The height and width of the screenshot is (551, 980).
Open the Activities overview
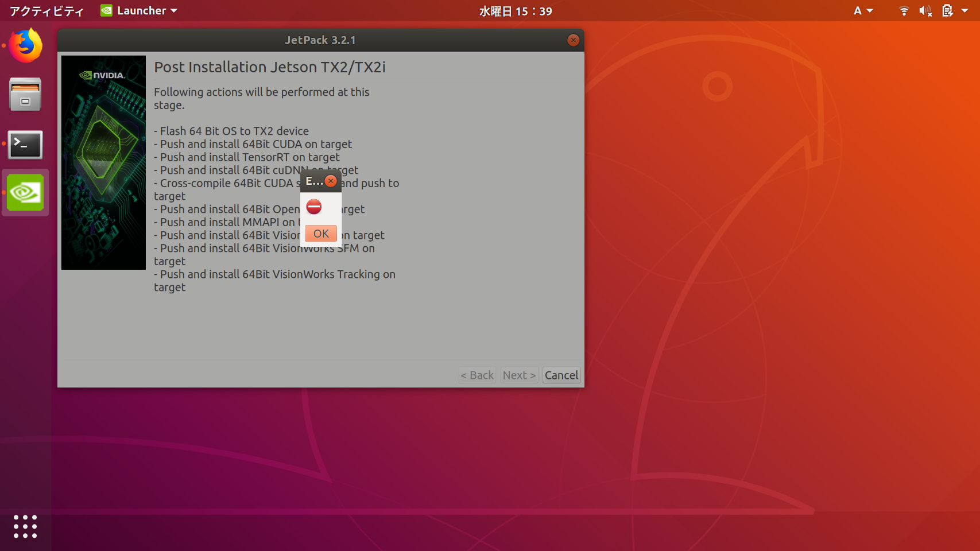pos(47,11)
